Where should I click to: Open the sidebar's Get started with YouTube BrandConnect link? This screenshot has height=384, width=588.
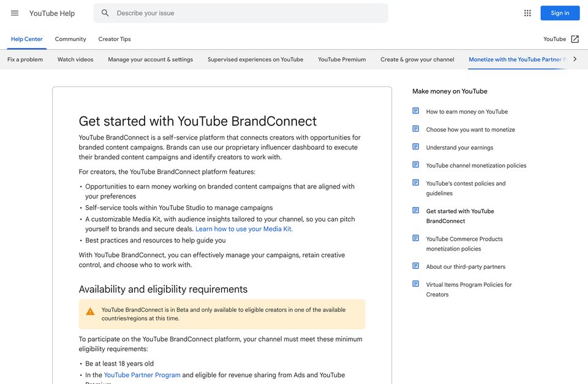click(x=460, y=216)
